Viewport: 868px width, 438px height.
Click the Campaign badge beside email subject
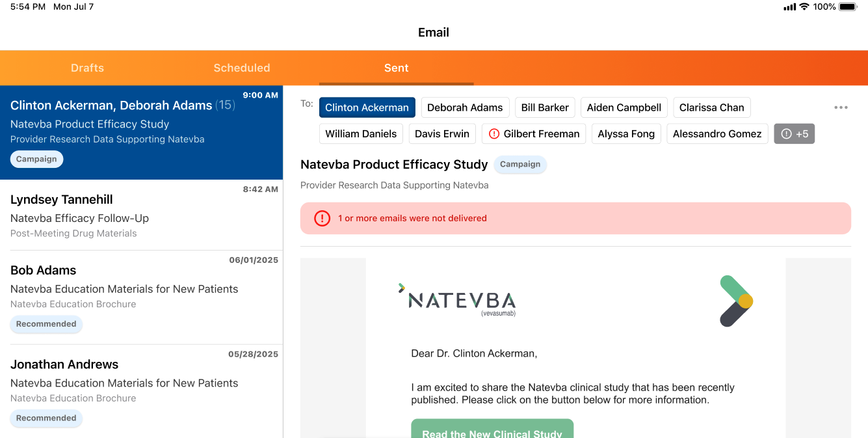point(520,165)
